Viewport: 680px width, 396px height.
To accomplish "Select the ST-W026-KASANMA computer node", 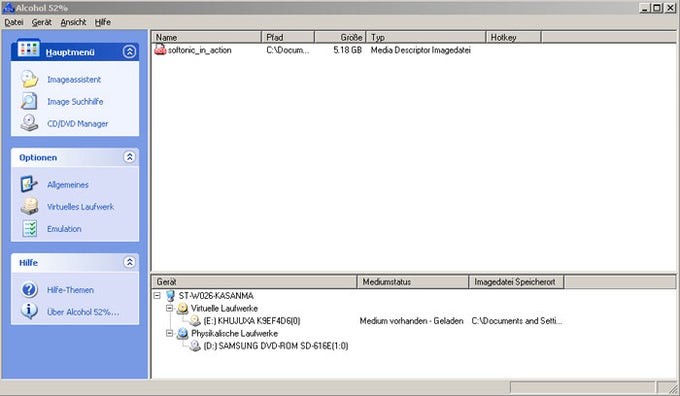I will [x=216, y=296].
